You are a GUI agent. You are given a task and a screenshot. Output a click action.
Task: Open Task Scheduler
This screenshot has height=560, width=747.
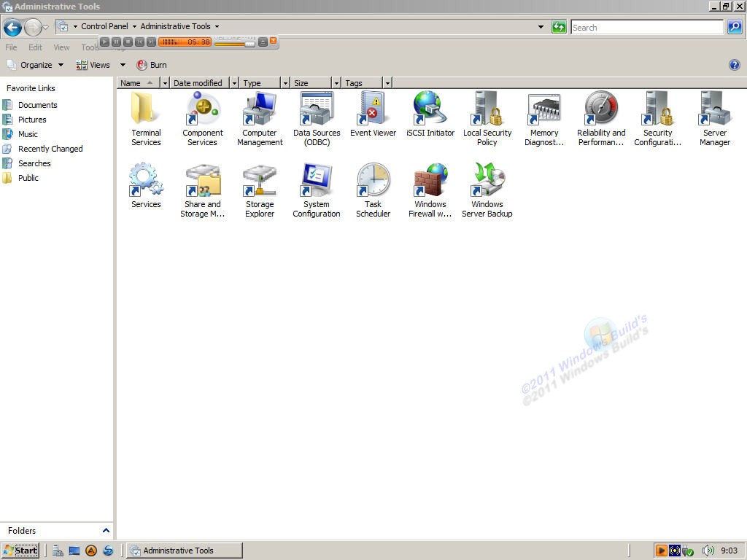(373, 190)
